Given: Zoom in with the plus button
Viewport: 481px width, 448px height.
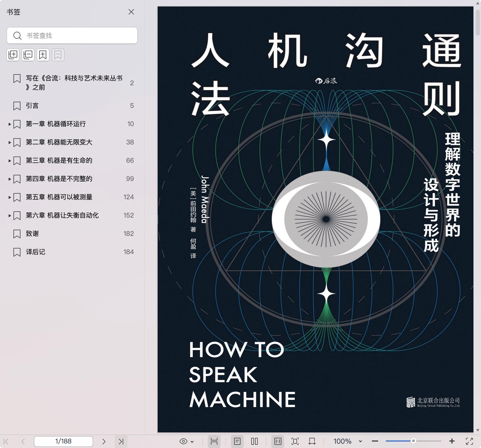Looking at the screenshot, I should tap(452, 441).
